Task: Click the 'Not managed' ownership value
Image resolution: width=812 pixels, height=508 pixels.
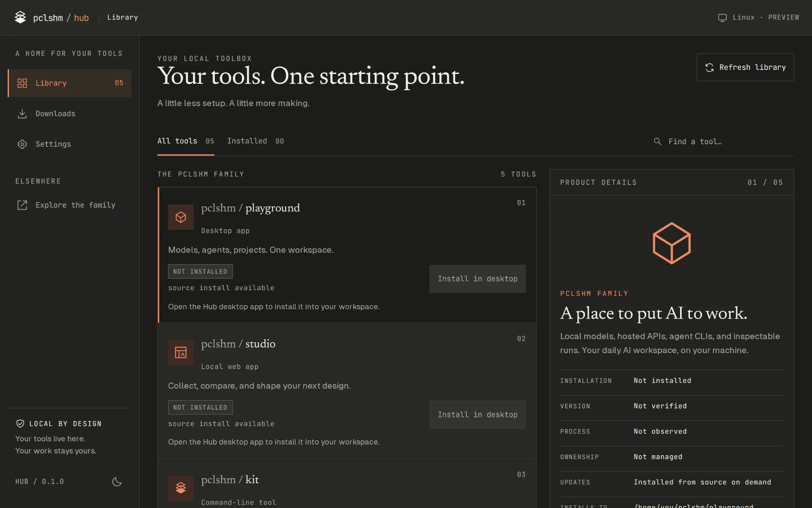Action: pyautogui.click(x=658, y=457)
